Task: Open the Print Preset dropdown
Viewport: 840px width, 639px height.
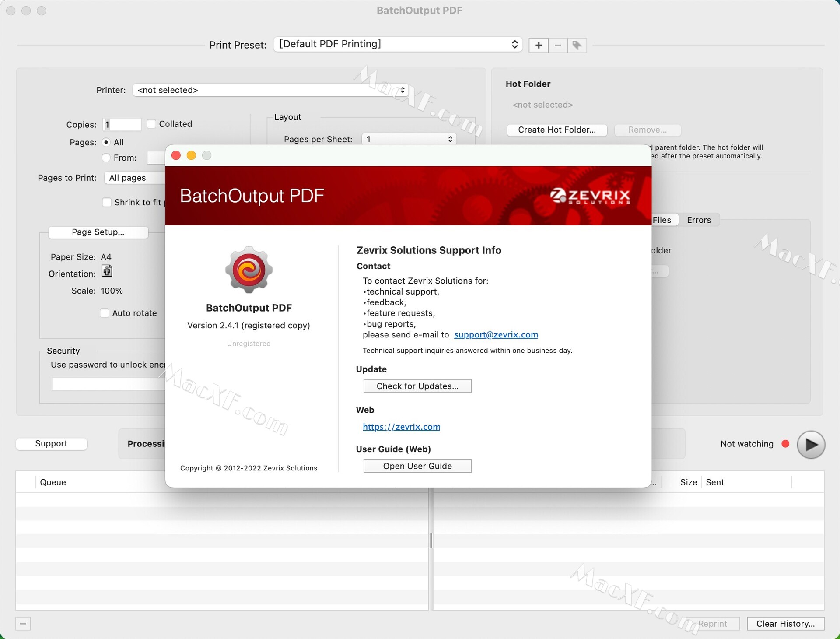Action: (x=398, y=44)
